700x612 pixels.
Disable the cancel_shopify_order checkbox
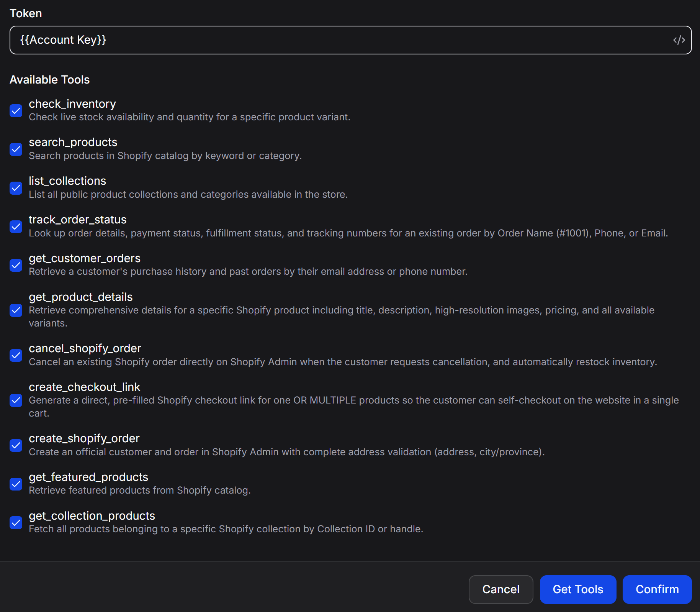[16, 356]
